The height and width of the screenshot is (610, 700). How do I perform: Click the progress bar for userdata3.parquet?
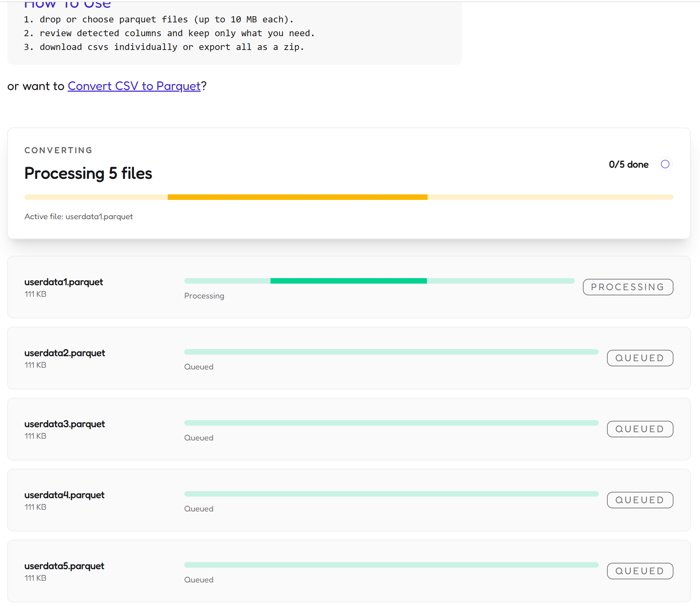point(391,423)
